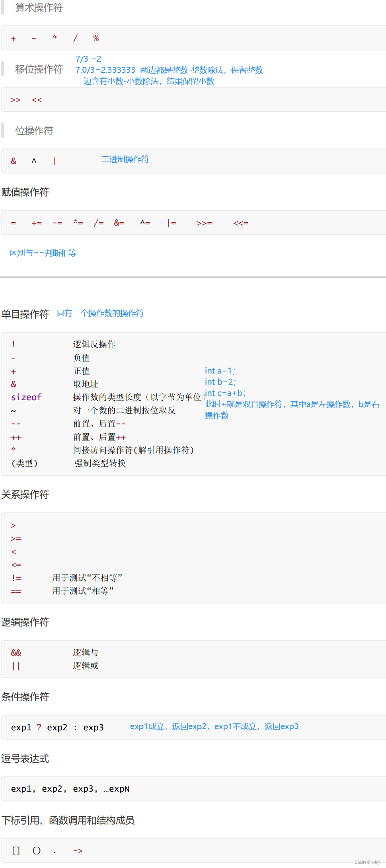
Task: Click the sizeof keyword
Action: point(26,397)
